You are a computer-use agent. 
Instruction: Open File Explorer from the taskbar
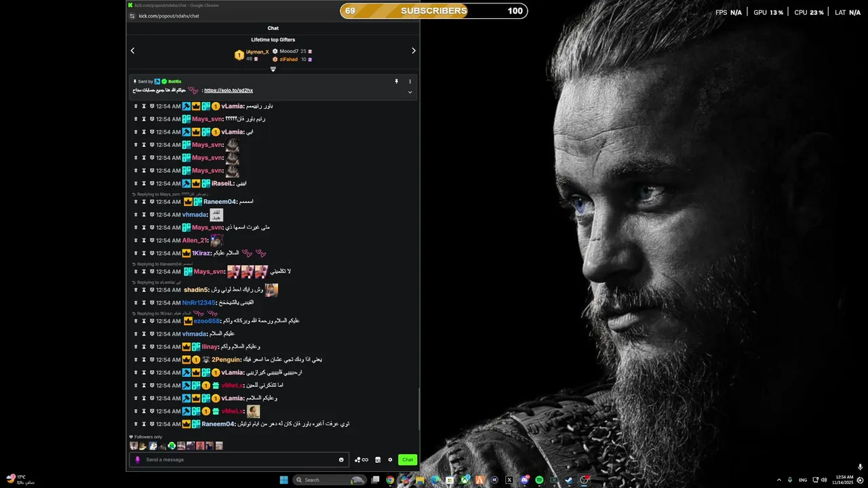(x=420, y=480)
